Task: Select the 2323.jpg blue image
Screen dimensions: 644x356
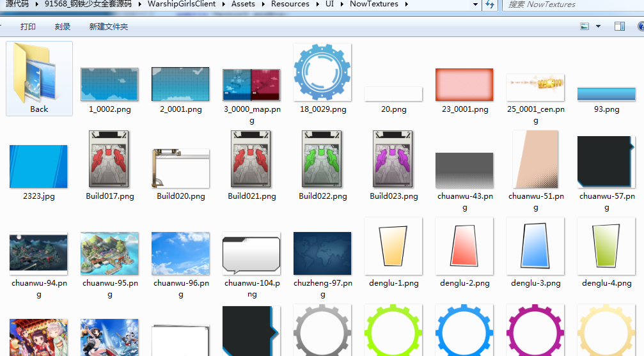Action: click(38, 166)
